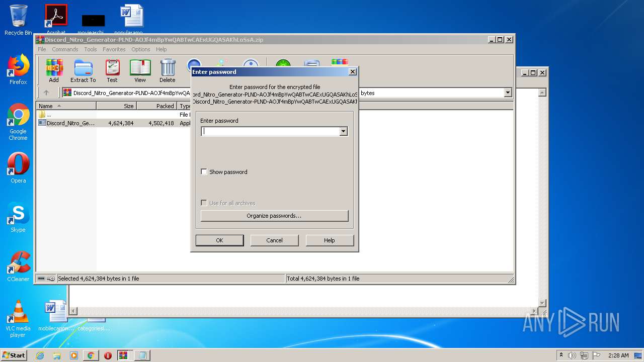Check the Show password checkbox
The width and height of the screenshot is (644, 362).
pos(204,172)
